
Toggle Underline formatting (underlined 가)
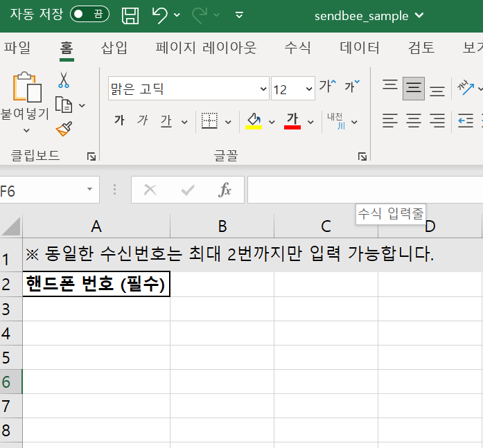coord(166,120)
